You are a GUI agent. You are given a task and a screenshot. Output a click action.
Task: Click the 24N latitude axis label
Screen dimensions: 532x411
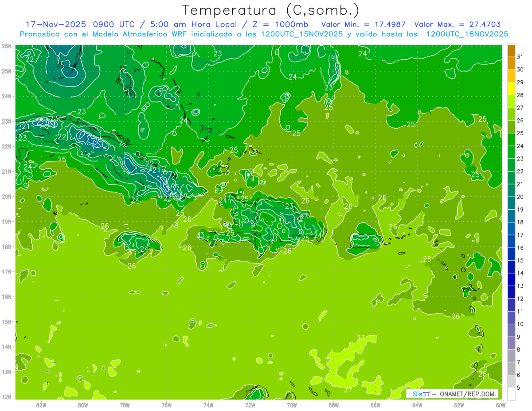click(6, 96)
